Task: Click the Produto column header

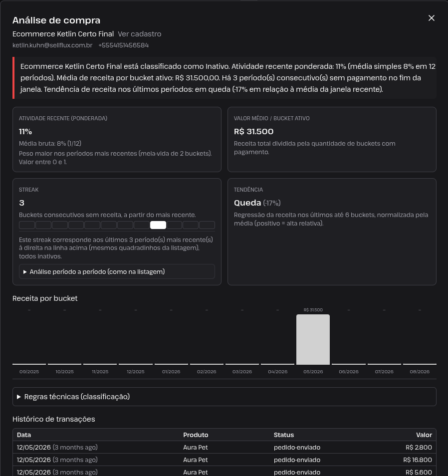Action: (x=196, y=435)
